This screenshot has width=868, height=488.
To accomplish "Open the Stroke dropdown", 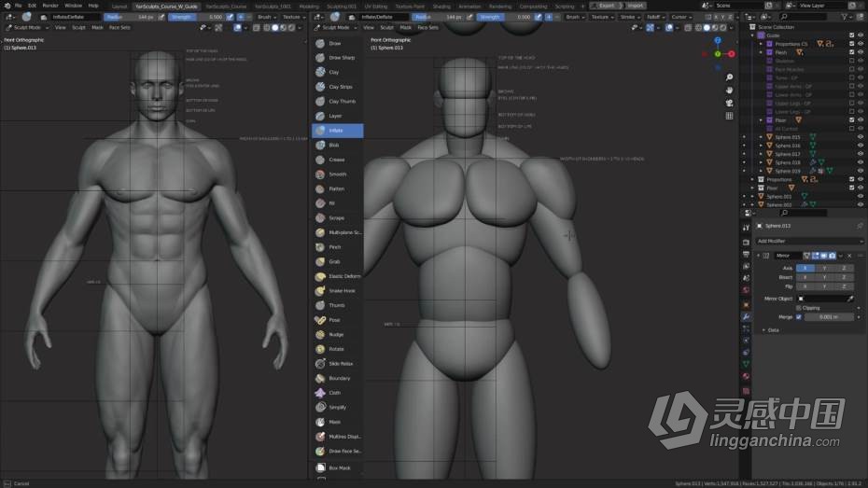I will [x=629, y=17].
